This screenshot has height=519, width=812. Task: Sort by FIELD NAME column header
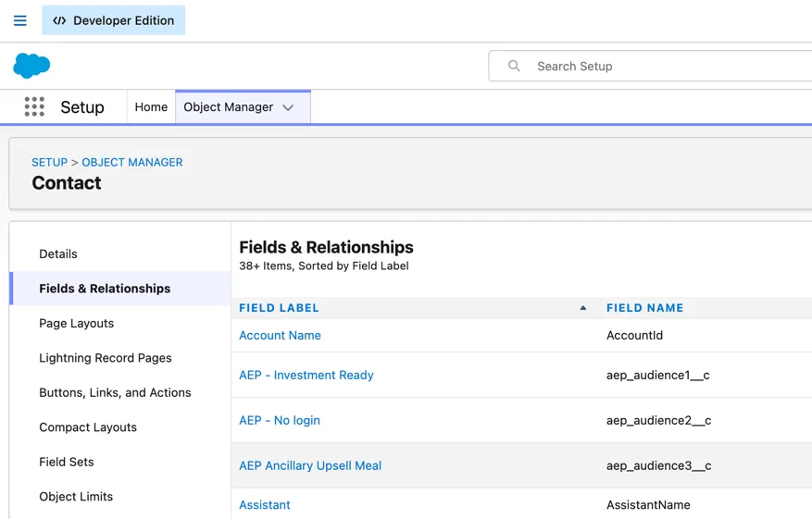[644, 308]
